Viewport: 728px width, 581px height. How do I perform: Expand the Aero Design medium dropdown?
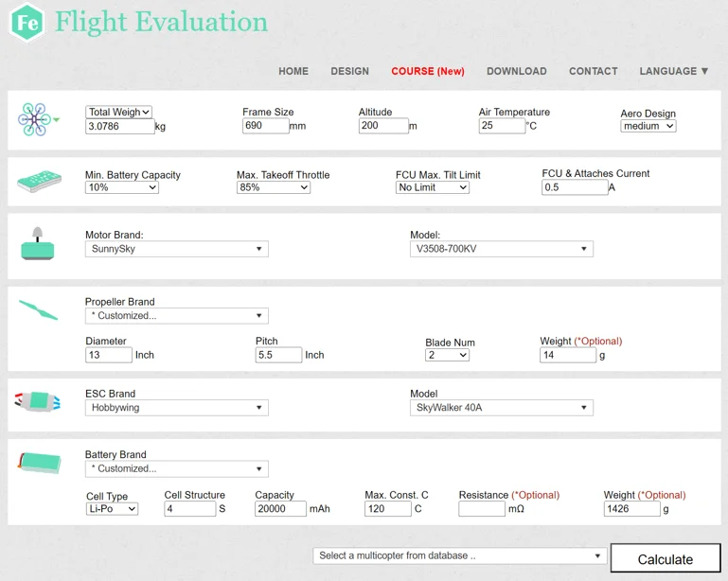[648, 126]
